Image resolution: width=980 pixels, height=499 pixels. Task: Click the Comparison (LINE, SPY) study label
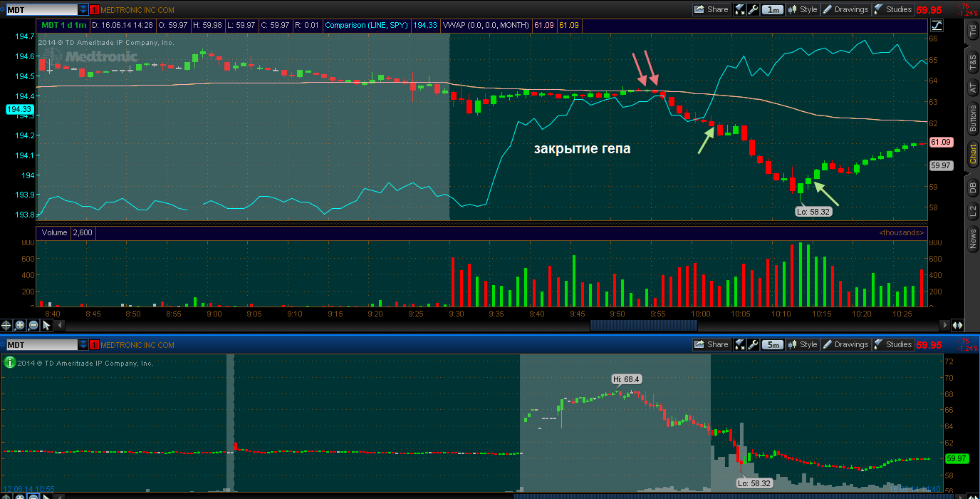(367, 25)
